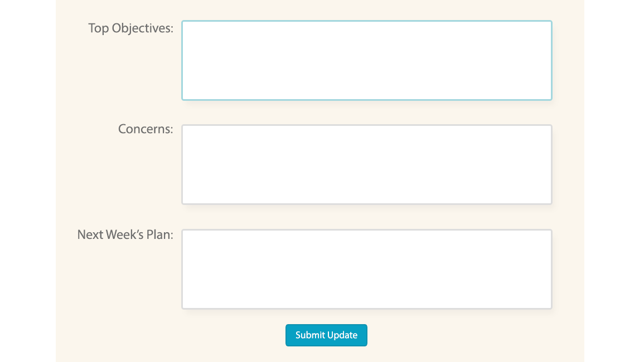Select the middle text area for Concerns
The image size is (644, 362).
(x=366, y=164)
